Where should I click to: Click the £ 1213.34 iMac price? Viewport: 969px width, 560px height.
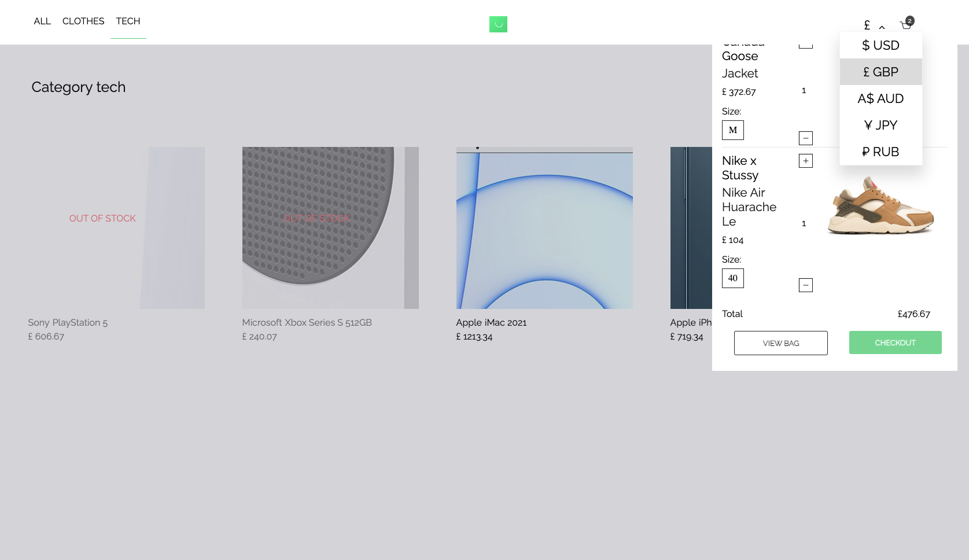click(474, 337)
